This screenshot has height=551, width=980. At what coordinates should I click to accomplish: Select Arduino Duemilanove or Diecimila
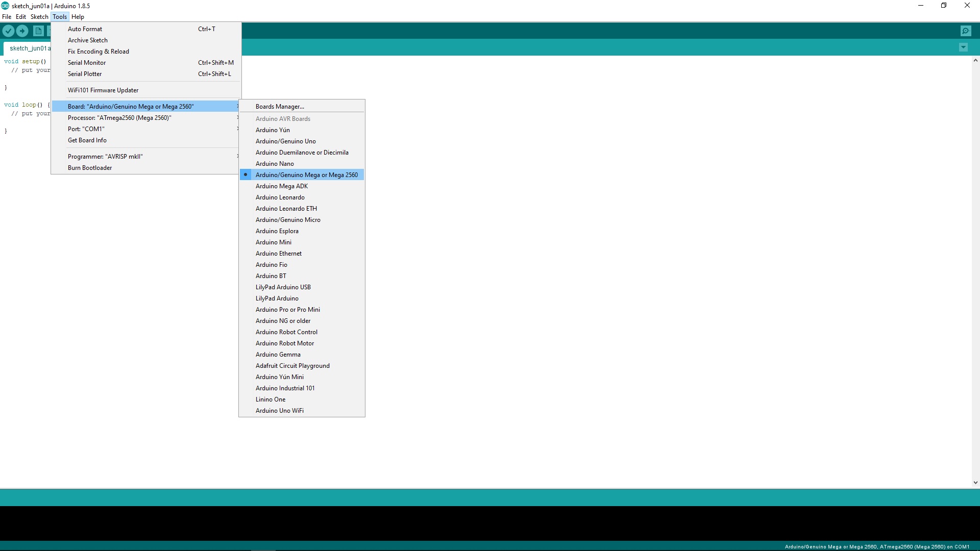click(x=302, y=153)
